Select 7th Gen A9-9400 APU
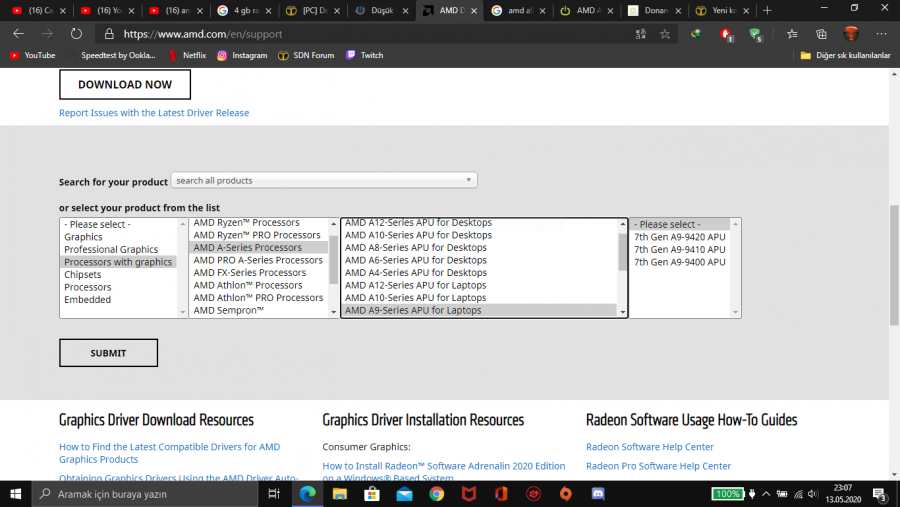 tap(680, 262)
